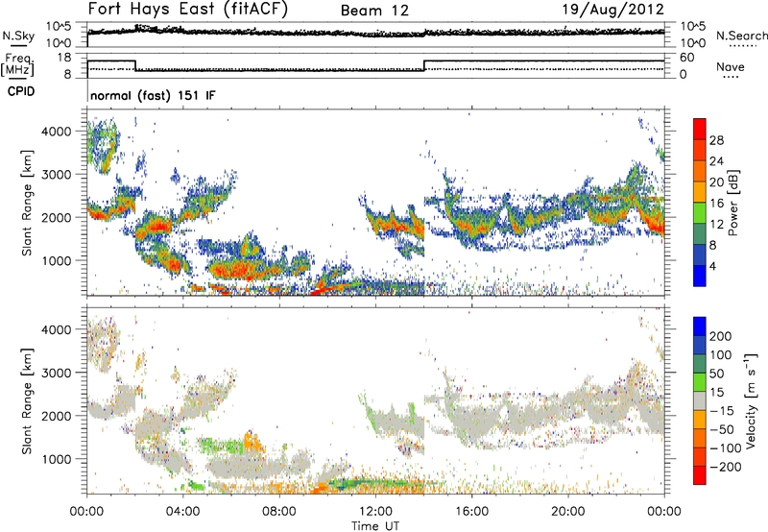
Task: Click the '1000' tick label of the power panel
Action: click(x=57, y=260)
